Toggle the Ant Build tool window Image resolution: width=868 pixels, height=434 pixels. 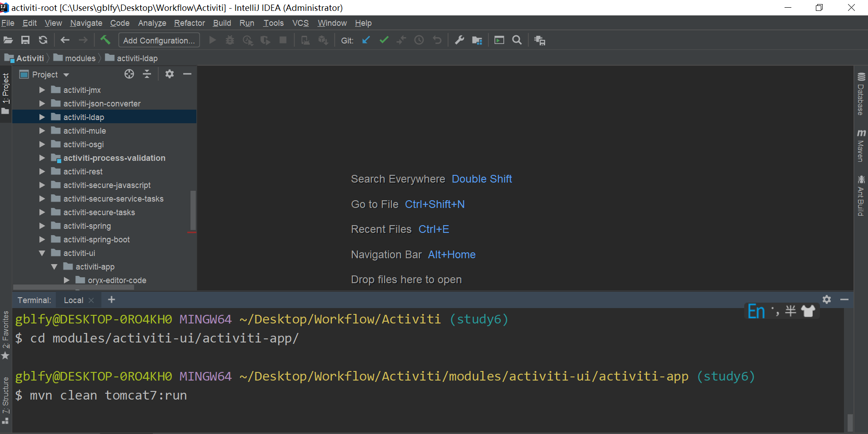coord(861,195)
